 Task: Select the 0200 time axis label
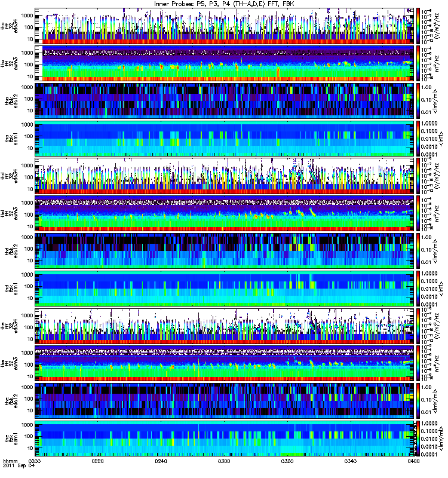coord(34,461)
